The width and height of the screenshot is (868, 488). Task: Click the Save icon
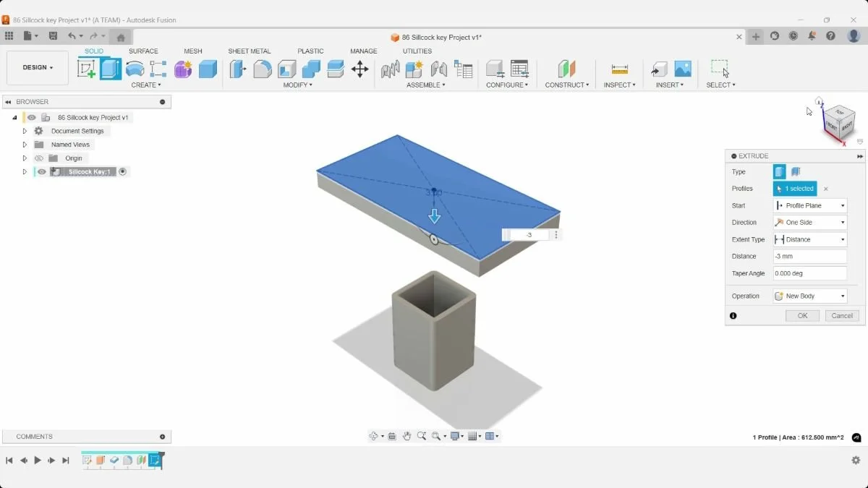(53, 36)
